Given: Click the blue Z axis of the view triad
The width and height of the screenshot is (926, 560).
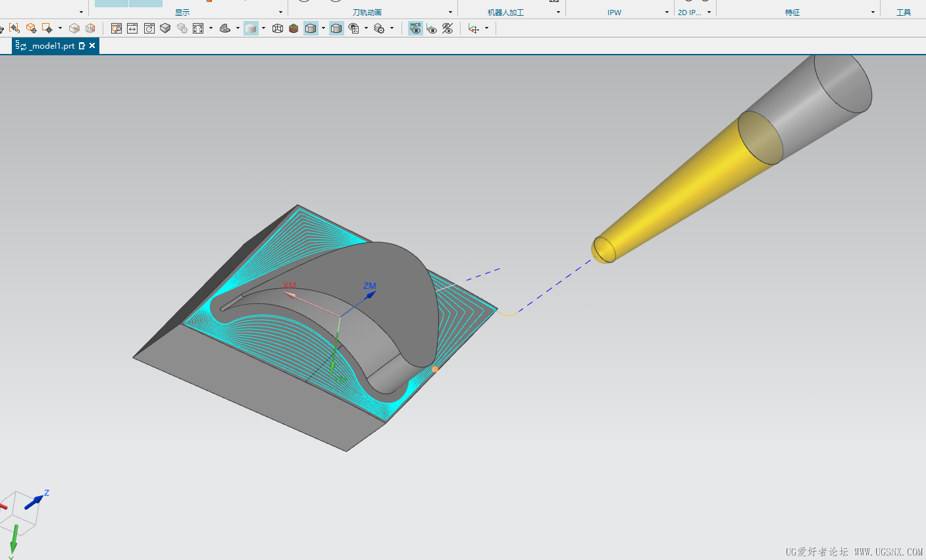Looking at the screenshot, I should tap(36, 501).
